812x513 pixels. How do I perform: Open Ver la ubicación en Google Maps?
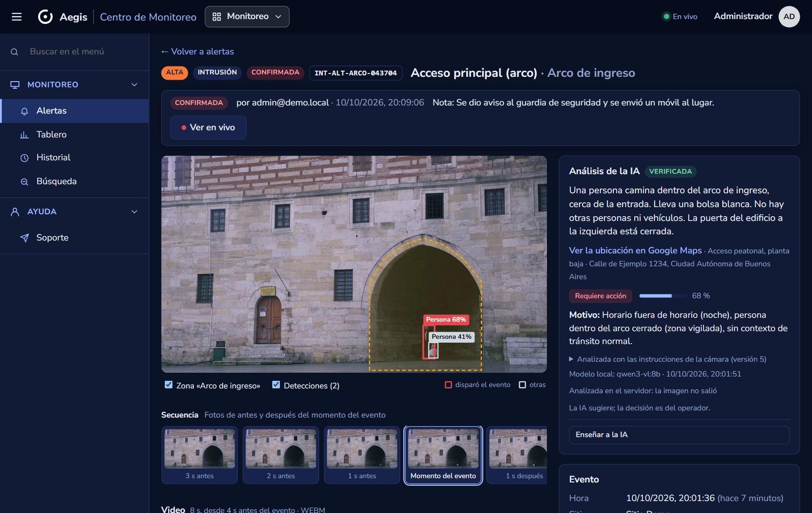(635, 251)
